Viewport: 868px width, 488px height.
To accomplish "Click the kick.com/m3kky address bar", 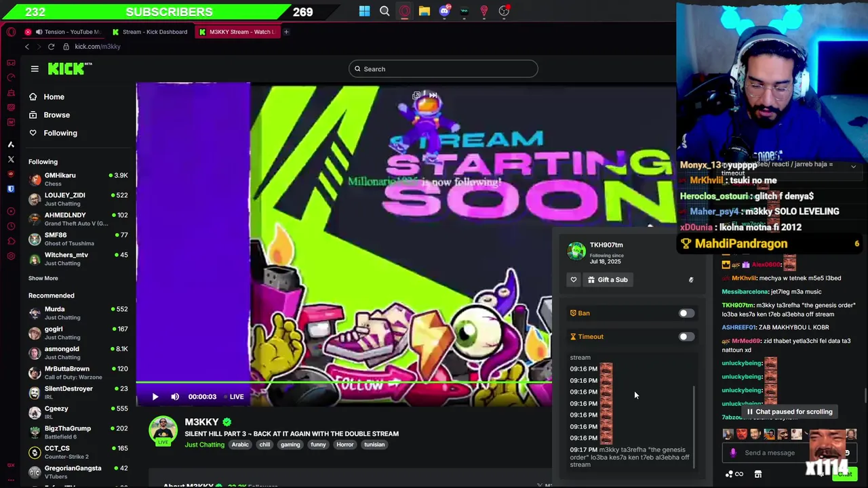I will 98,47.
